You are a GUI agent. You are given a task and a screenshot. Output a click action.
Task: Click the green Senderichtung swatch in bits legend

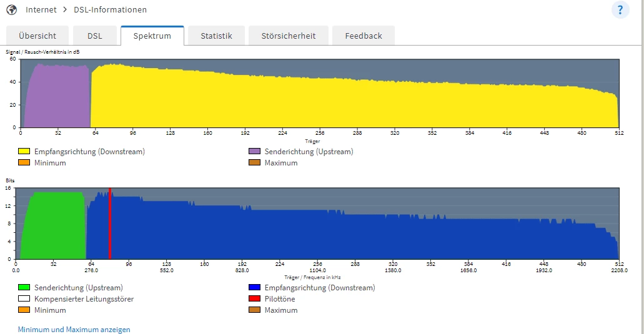click(x=24, y=288)
